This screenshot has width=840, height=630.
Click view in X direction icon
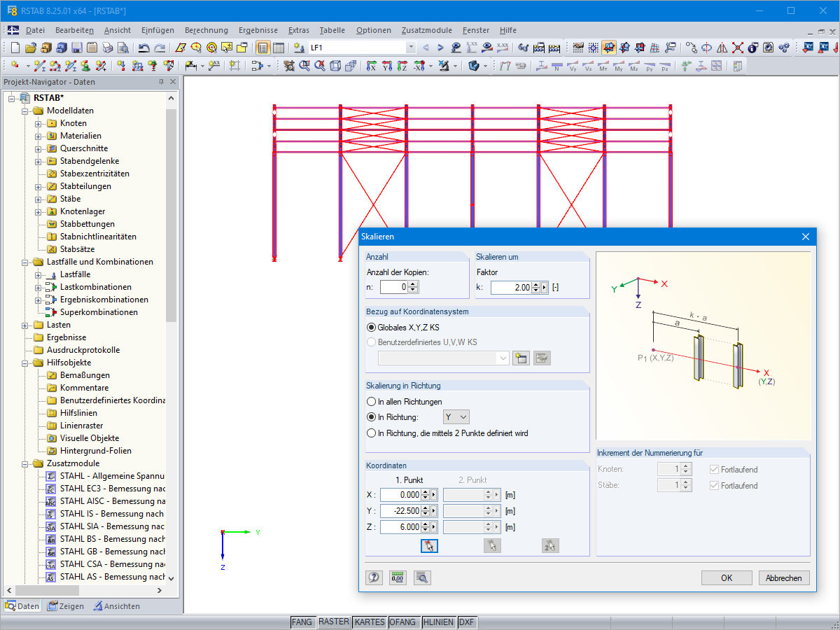(x=371, y=66)
